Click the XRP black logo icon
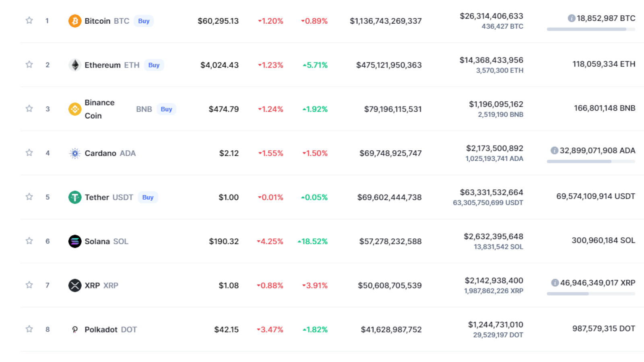The image size is (644, 362). pyautogui.click(x=75, y=286)
